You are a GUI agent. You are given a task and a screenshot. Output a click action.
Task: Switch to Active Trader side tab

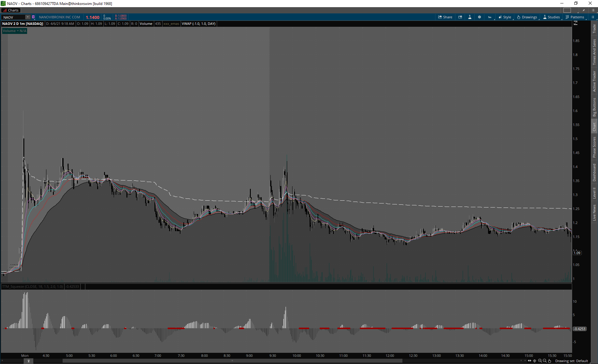594,81
